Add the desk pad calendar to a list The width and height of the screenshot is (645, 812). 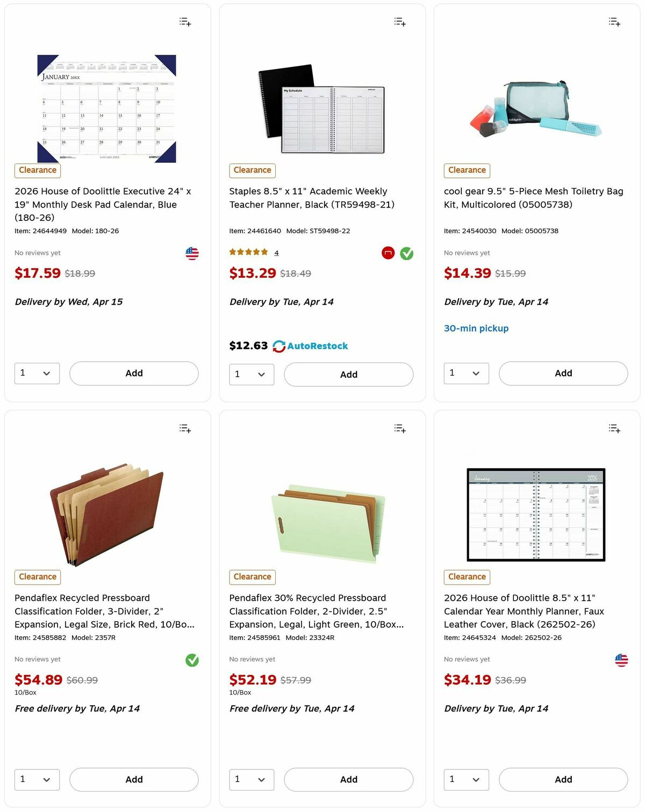[184, 21]
